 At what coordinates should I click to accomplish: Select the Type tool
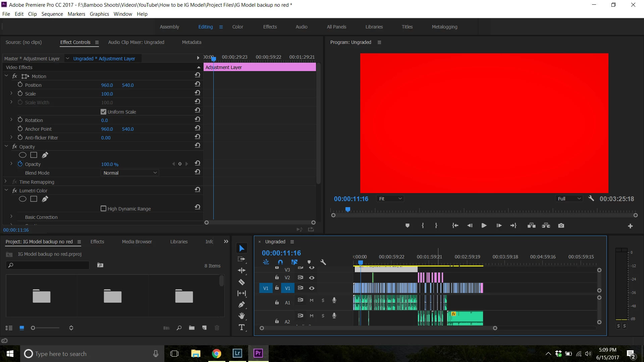point(241,327)
